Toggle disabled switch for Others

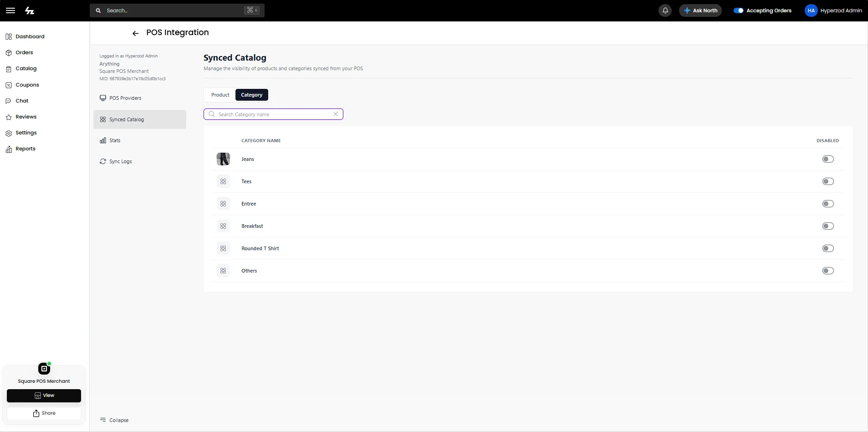coord(828,271)
